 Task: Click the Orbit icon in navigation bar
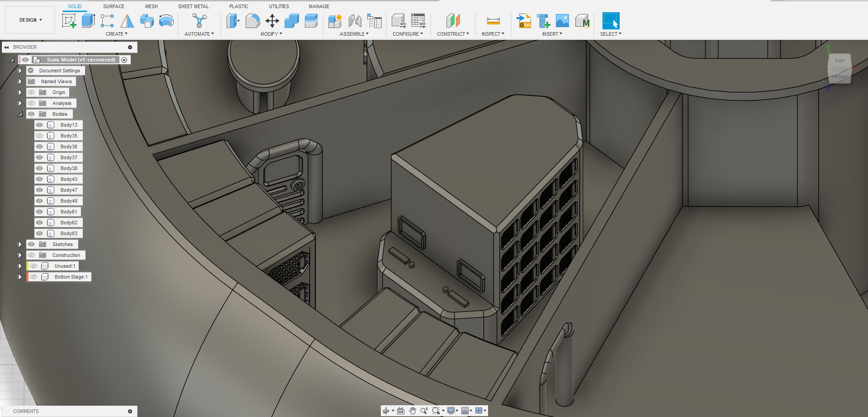[x=386, y=411]
